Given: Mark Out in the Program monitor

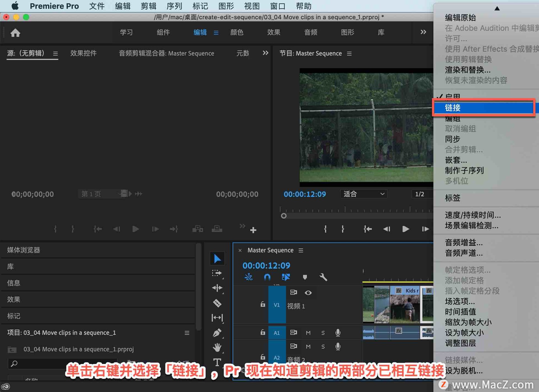Looking at the screenshot, I should point(343,229).
